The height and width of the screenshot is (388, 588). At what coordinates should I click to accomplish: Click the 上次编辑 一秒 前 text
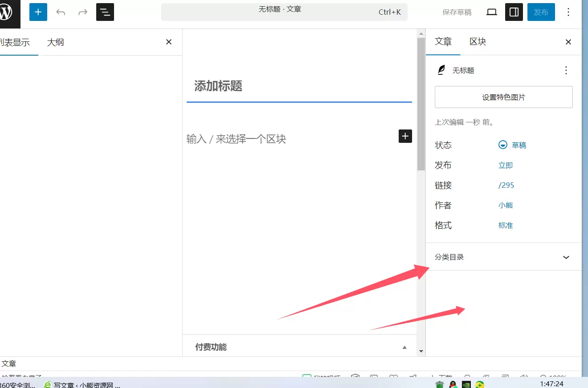point(465,122)
